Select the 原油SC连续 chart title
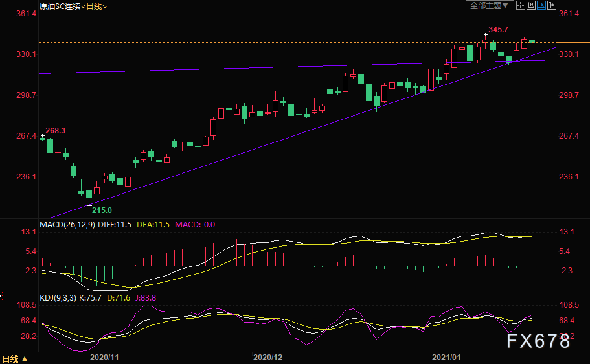The width and height of the screenshot is (590, 364). point(60,6)
